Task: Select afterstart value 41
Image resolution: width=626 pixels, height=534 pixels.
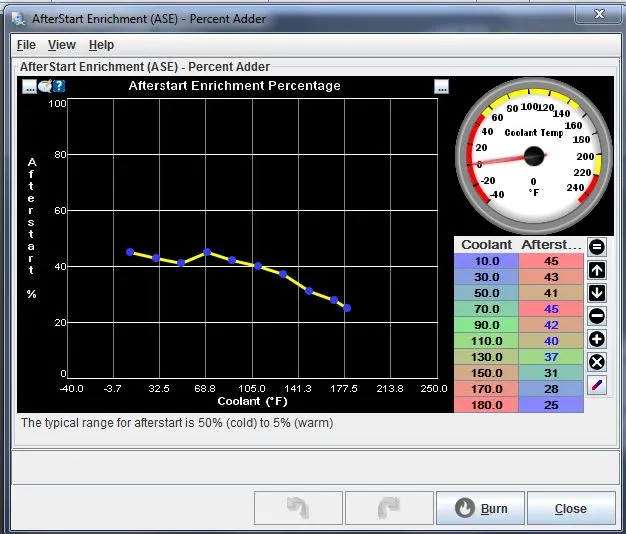Action: [x=551, y=293]
